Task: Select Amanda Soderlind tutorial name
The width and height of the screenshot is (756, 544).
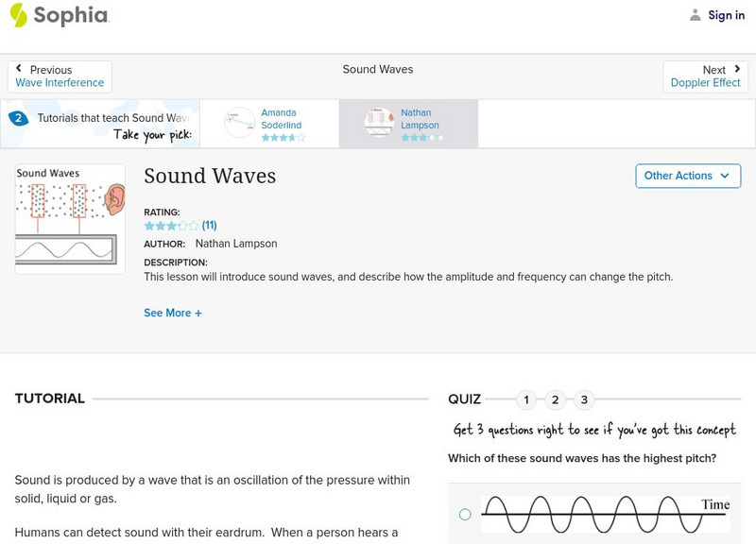Action: point(281,119)
